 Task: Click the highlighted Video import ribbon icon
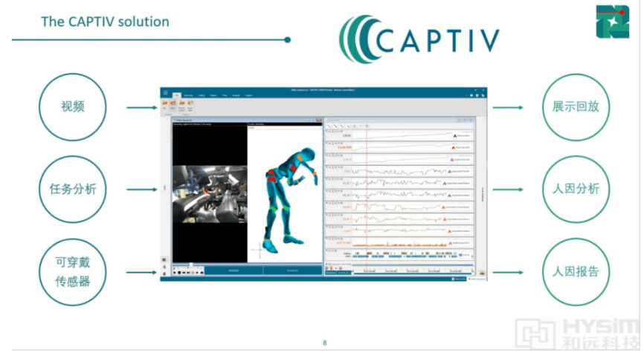(173, 105)
